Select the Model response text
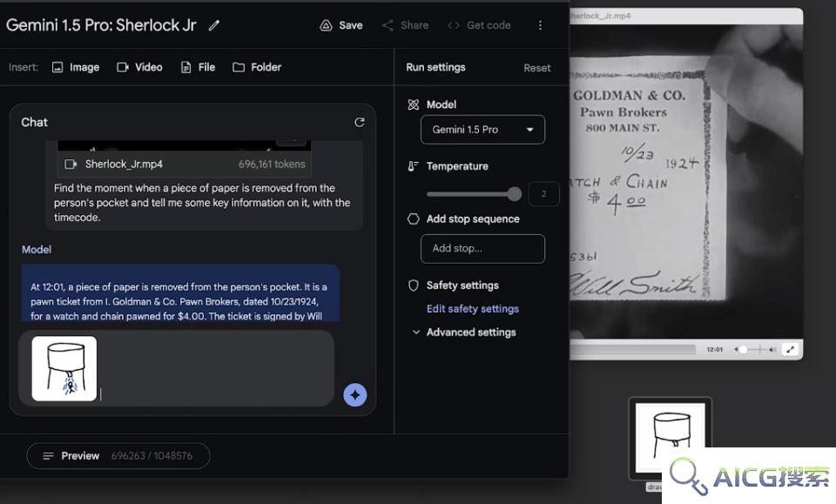The height and width of the screenshot is (504, 836). coord(180,301)
